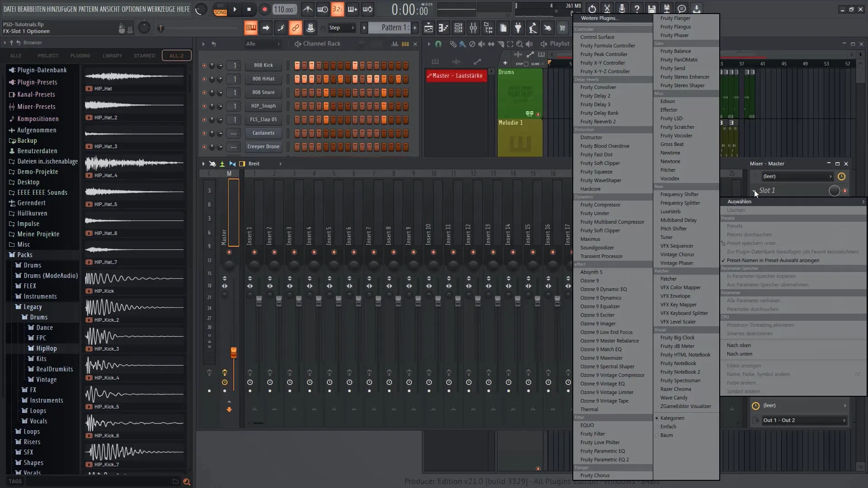Toggle mute LED for 808 Kick channel
868x488 pixels.
pos(204,66)
